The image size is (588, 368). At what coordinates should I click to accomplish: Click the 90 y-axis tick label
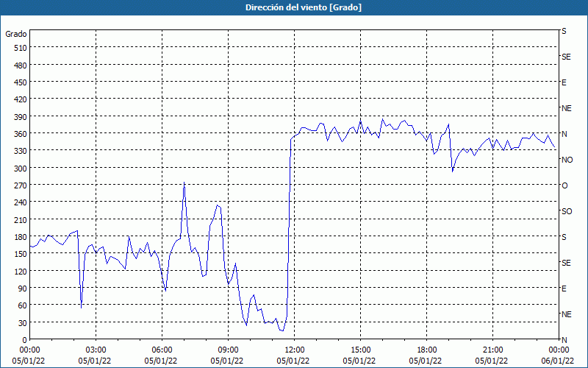click(23, 289)
